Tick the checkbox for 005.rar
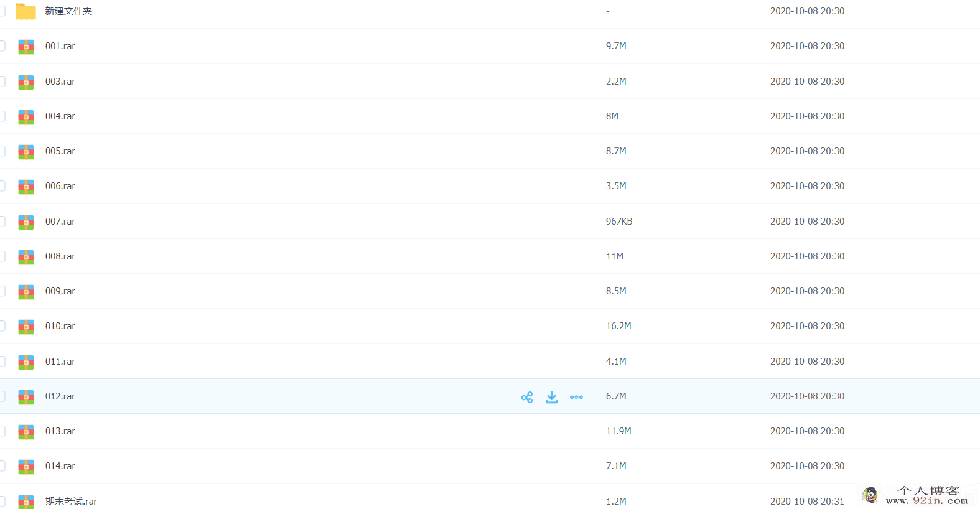The image size is (980, 509). (2, 151)
